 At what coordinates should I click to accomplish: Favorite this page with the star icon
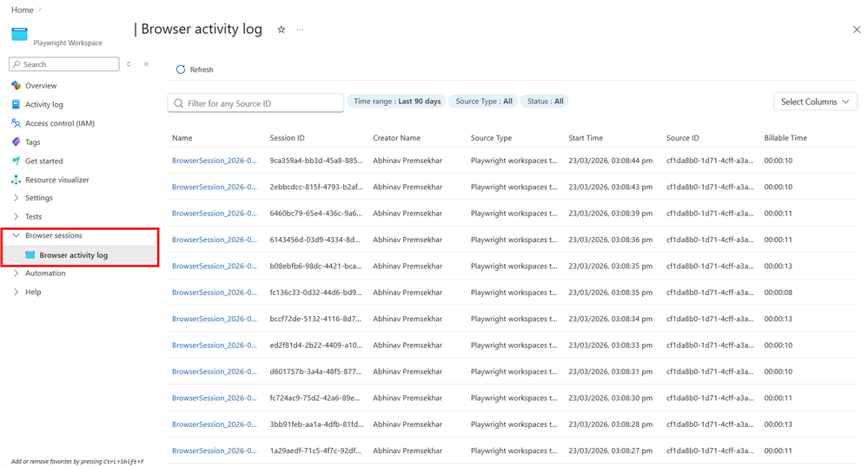pos(282,30)
